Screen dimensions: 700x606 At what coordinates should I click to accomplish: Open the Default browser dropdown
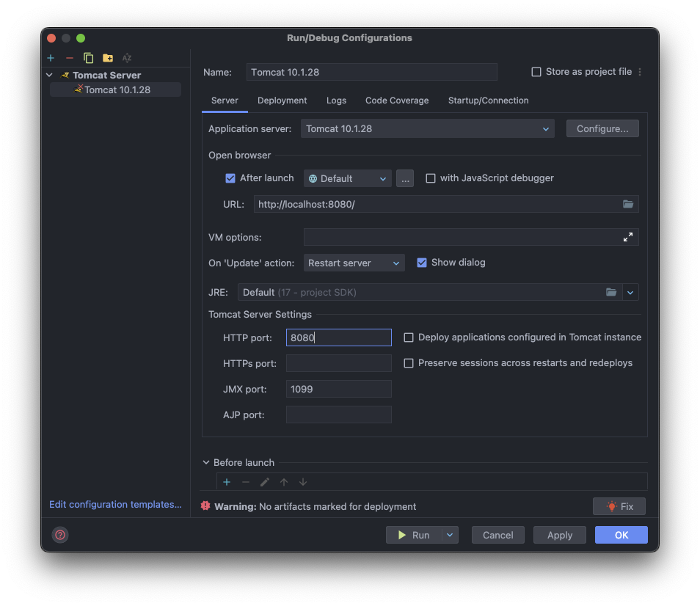pos(348,178)
